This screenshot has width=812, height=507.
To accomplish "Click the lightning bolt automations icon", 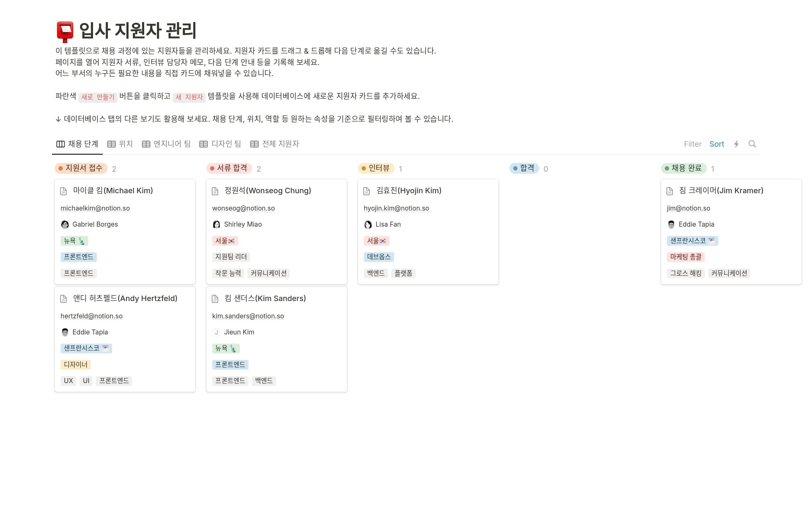I will pyautogui.click(x=736, y=144).
